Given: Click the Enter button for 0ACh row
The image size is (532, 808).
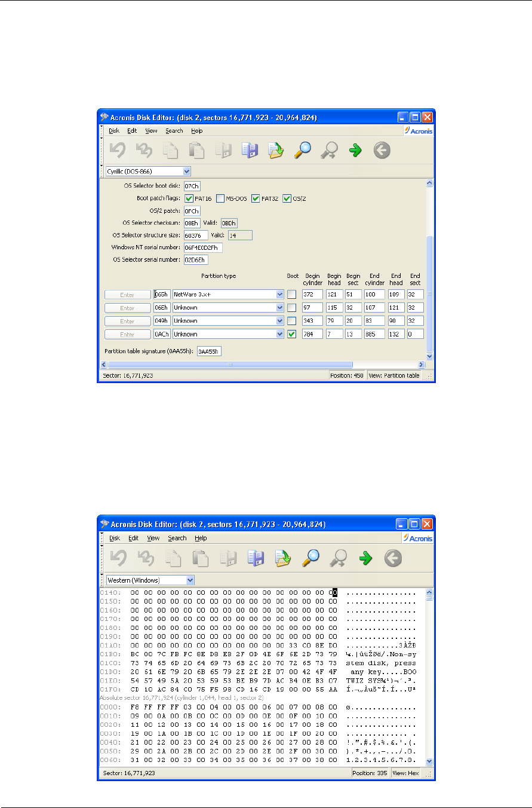Looking at the screenshot, I should (x=127, y=334).
